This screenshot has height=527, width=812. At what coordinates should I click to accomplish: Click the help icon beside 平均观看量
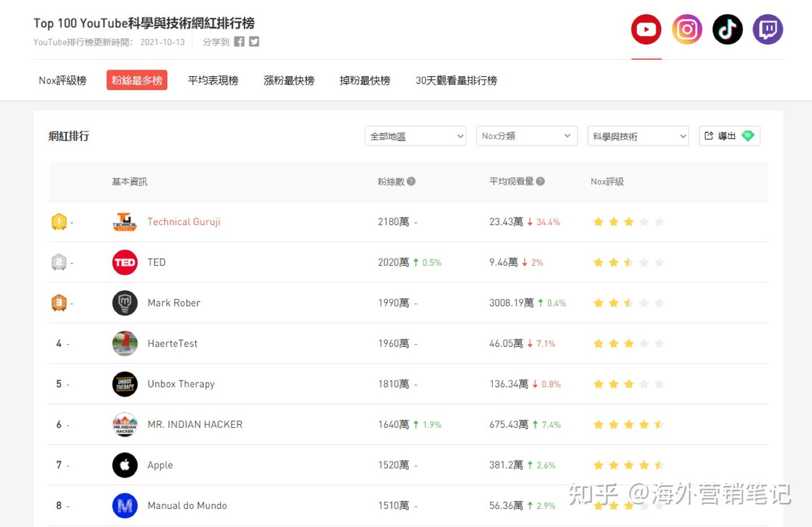[x=540, y=181]
